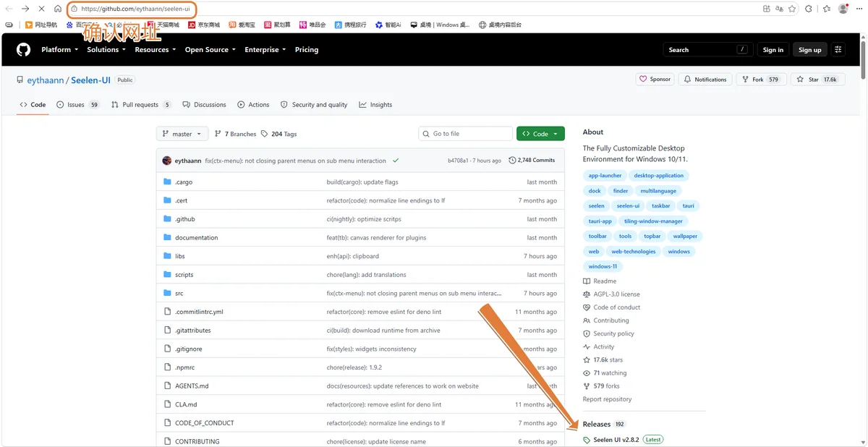
Task: Switch to the Issues tab
Action: pos(78,105)
